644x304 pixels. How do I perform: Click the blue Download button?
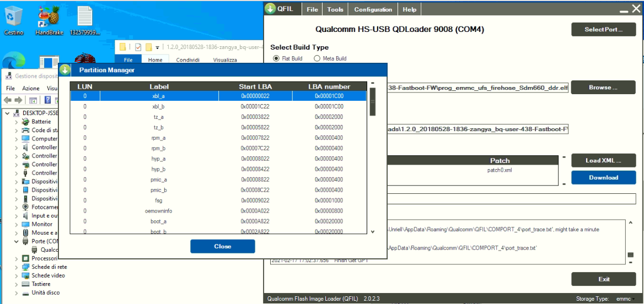(x=604, y=178)
